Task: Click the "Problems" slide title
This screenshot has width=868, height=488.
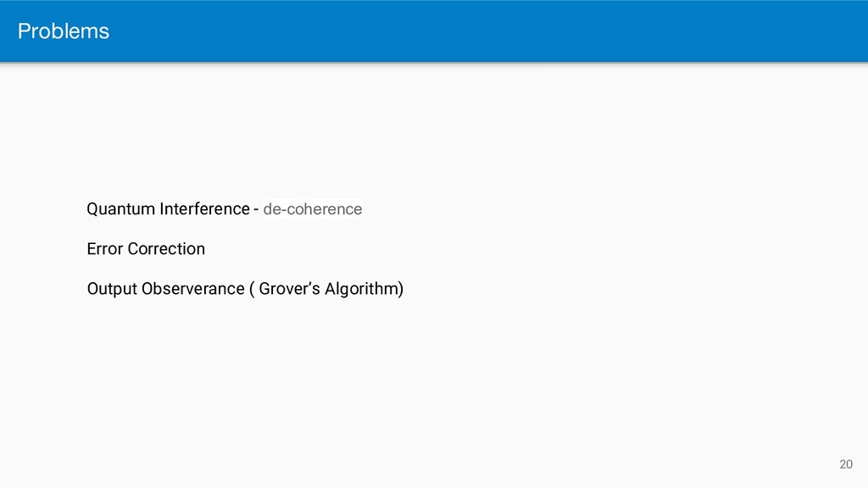Action: 63,31
